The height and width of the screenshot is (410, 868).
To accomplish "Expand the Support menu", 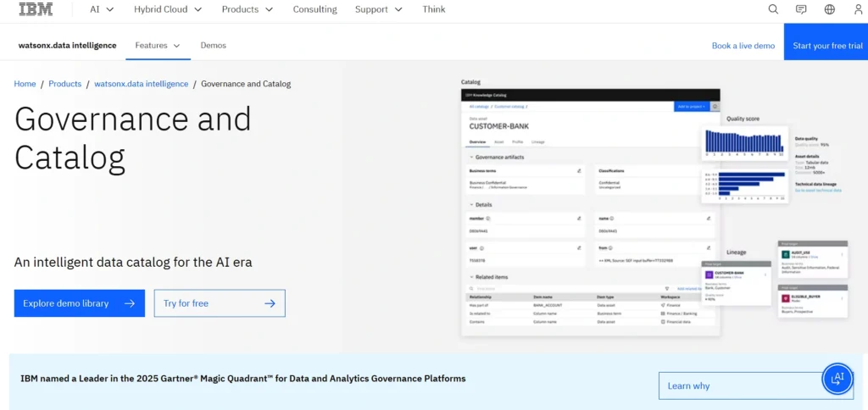I will coord(379,9).
